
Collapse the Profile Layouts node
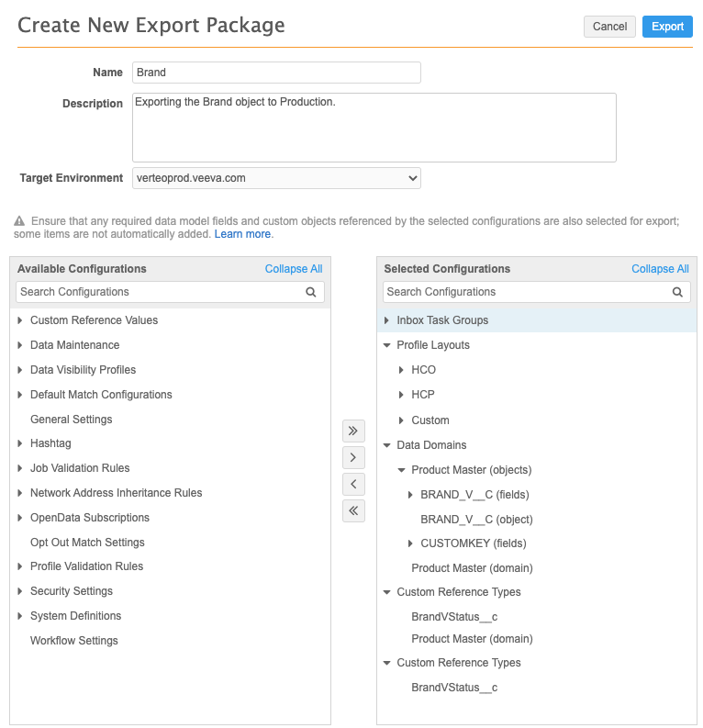(387, 345)
